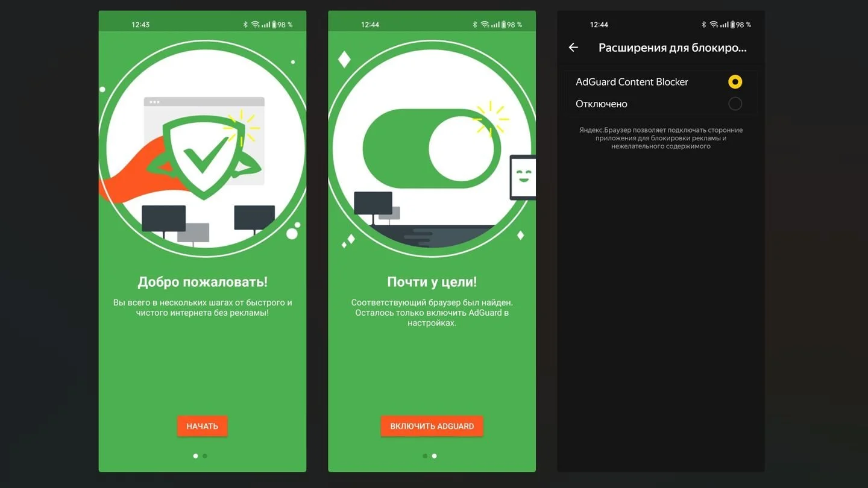Tap the ВКЛЮЧИТЬ ADGUARD button
This screenshot has width=868, height=488.
point(432,426)
